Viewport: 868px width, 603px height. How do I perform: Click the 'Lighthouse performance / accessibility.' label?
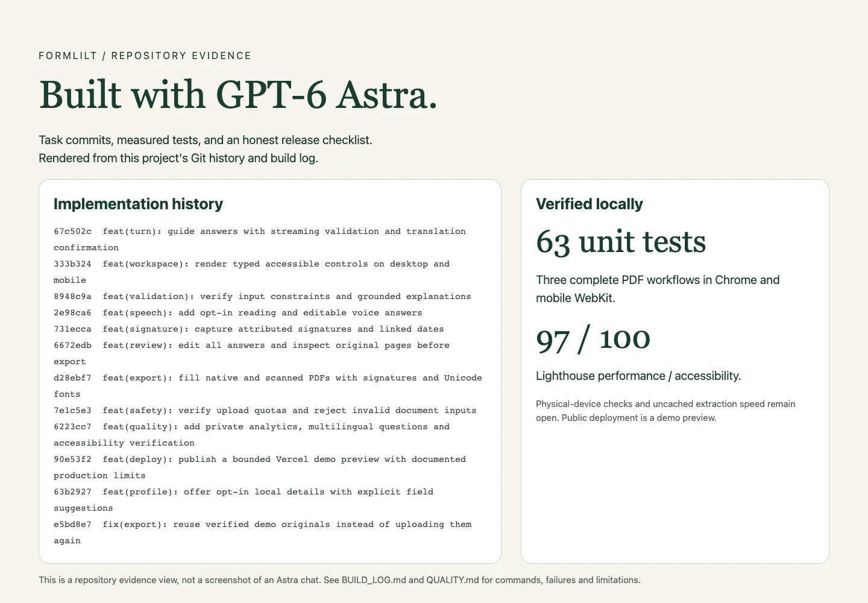638,376
